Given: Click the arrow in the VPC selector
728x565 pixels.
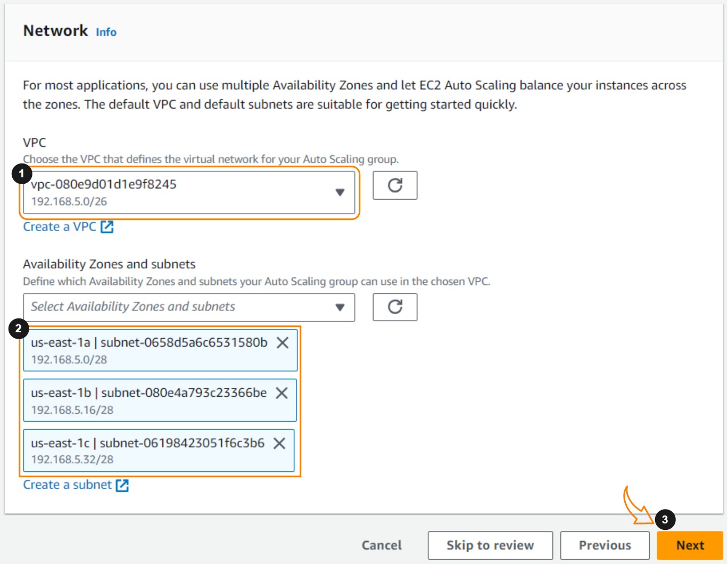Looking at the screenshot, I should click(x=340, y=192).
